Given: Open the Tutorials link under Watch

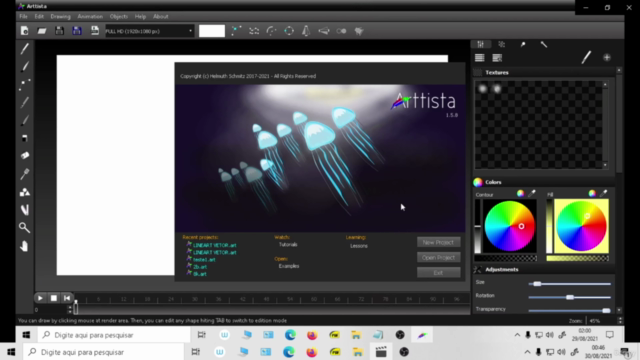Looking at the screenshot, I should click(288, 244).
